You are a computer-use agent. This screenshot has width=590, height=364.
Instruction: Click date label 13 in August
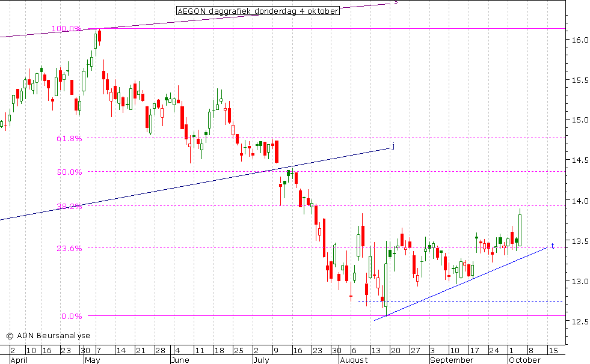[376, 350]
